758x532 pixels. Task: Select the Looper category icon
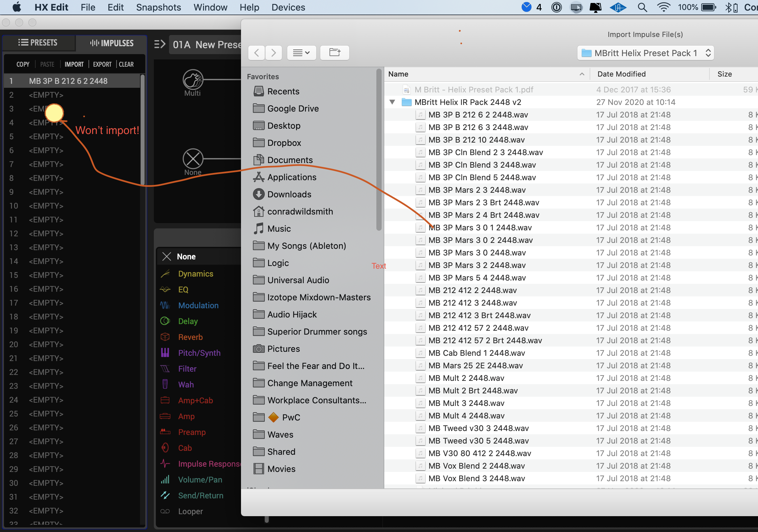(165, 511)
